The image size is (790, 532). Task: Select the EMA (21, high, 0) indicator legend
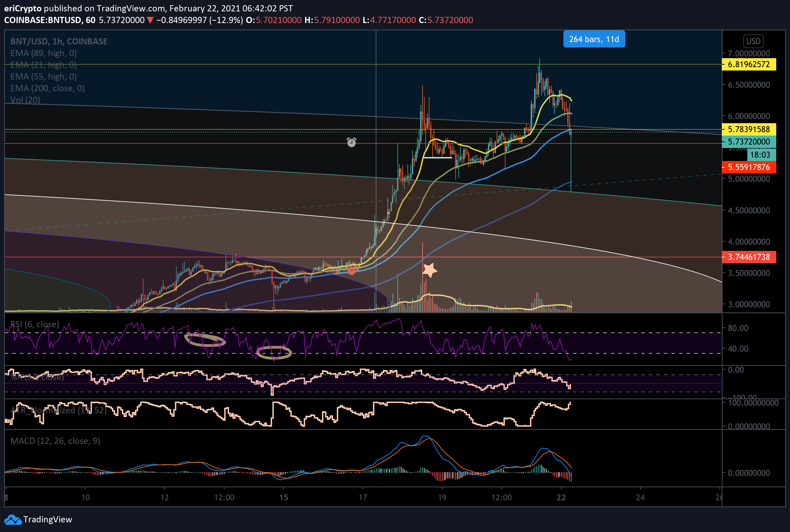44,65
